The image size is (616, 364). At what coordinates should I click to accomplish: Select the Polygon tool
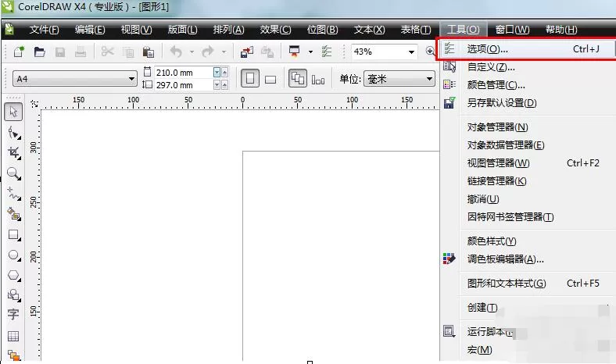coord(14,275)
